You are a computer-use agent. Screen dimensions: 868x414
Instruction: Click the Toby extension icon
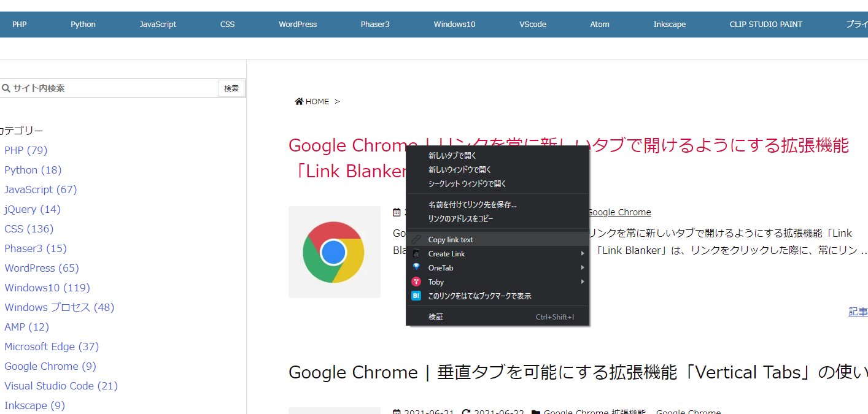coord(417,282)
